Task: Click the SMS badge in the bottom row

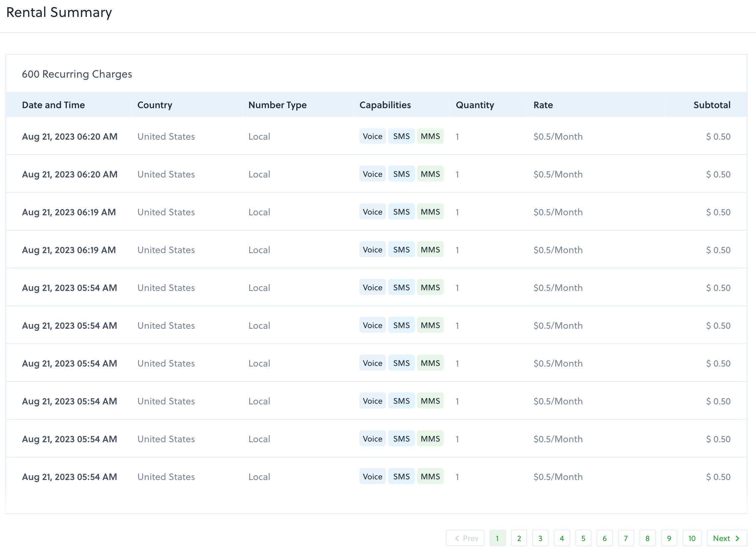Action: (401, 476)
